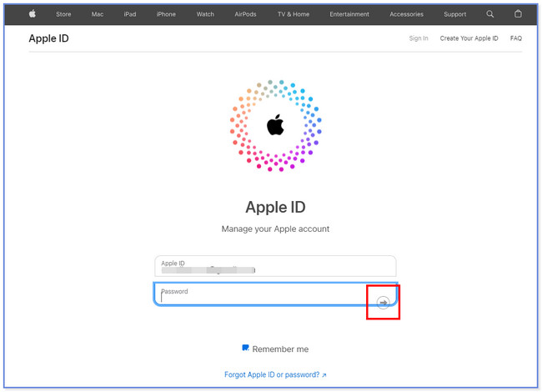Click the arrow button in Password field

[383, 303]
